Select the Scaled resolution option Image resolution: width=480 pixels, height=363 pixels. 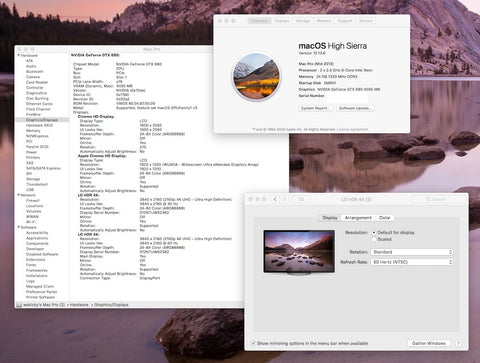pos(374,239)
